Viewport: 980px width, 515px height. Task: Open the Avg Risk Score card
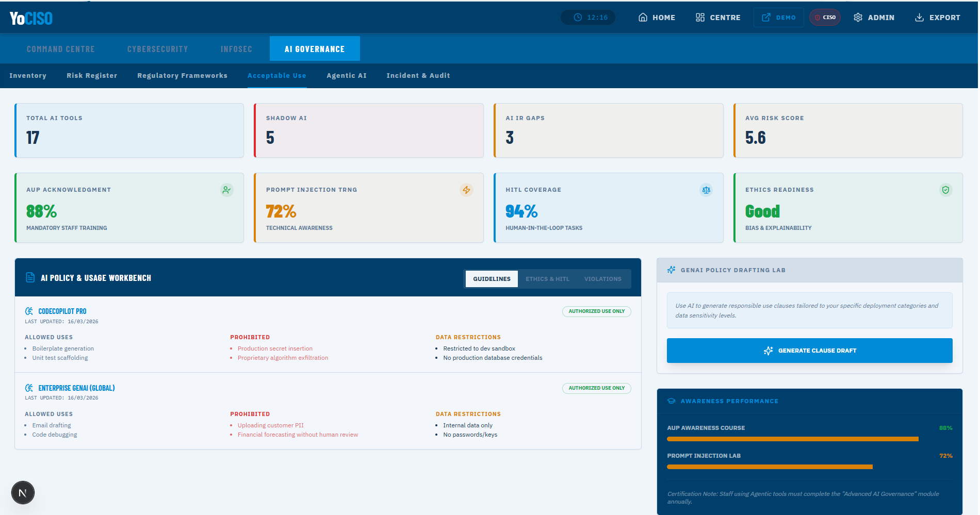[x=848, y=130]
